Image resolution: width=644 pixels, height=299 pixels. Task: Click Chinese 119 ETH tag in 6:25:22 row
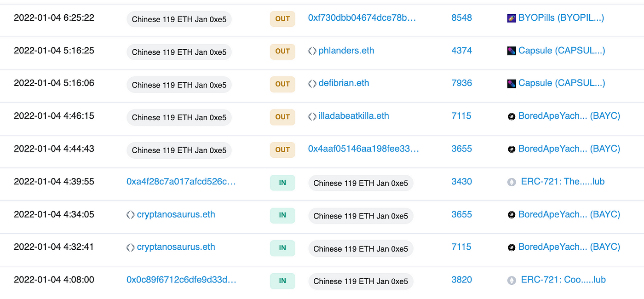179,19
